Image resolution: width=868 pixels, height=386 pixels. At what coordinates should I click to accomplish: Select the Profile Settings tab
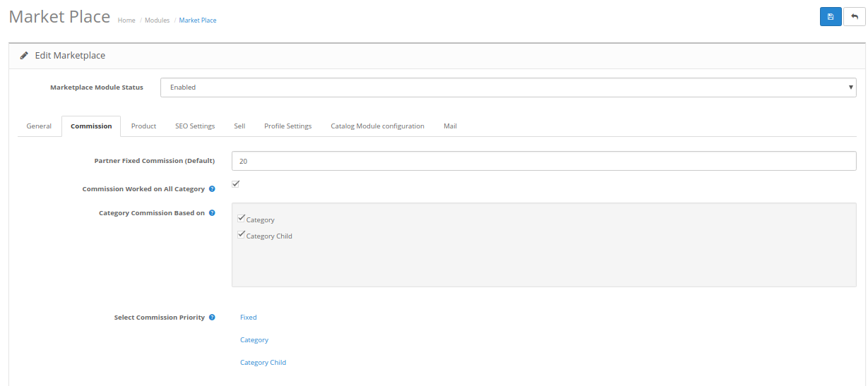coord(287,126)
